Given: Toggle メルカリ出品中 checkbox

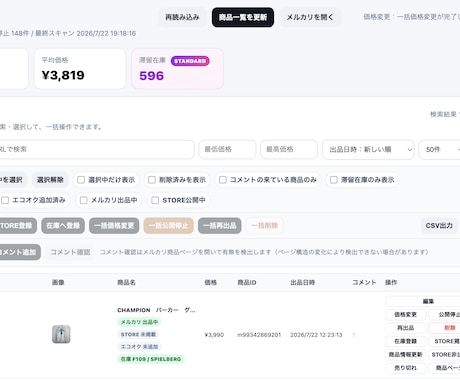Looking at the screenshot, I should tap(84, 200).
